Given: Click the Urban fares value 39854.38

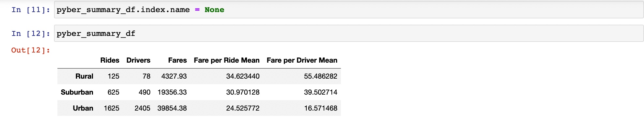Looking at the screenshot, I should tap(172, 108).
